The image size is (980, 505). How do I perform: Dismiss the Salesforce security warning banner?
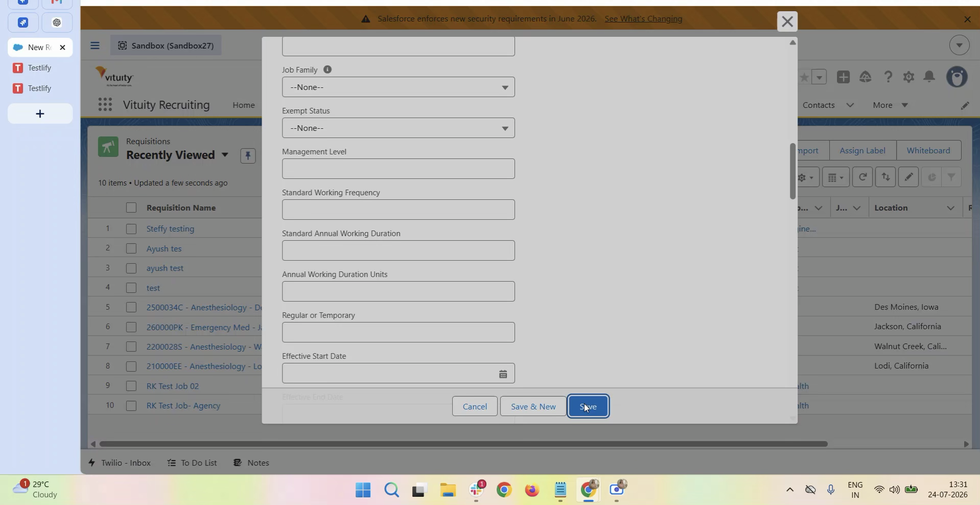tap(967, 19)
